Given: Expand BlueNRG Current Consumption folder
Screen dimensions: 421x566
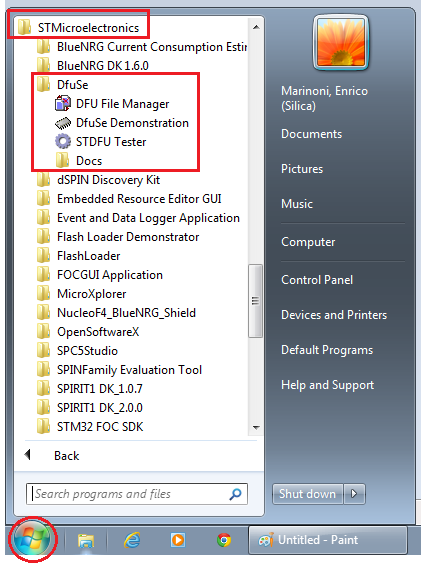Looking at the screenshot, I should pos(142,47).
